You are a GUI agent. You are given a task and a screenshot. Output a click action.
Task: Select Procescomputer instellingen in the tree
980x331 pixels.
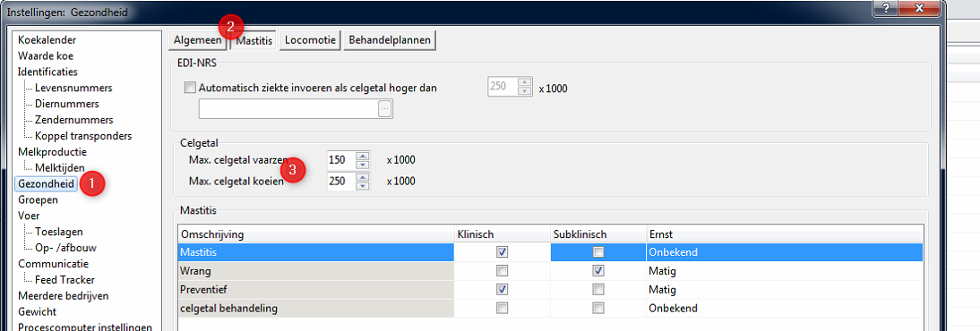[85, 327]
